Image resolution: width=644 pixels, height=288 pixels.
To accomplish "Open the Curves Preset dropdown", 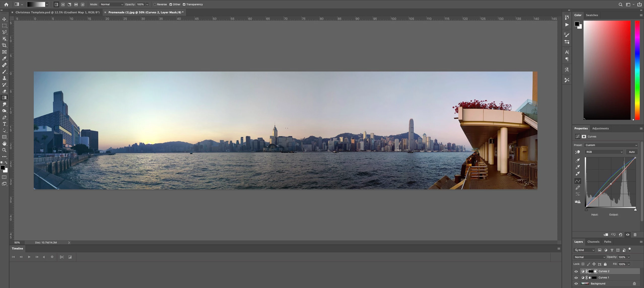I will pyautogui.click(x=611, y=145).
